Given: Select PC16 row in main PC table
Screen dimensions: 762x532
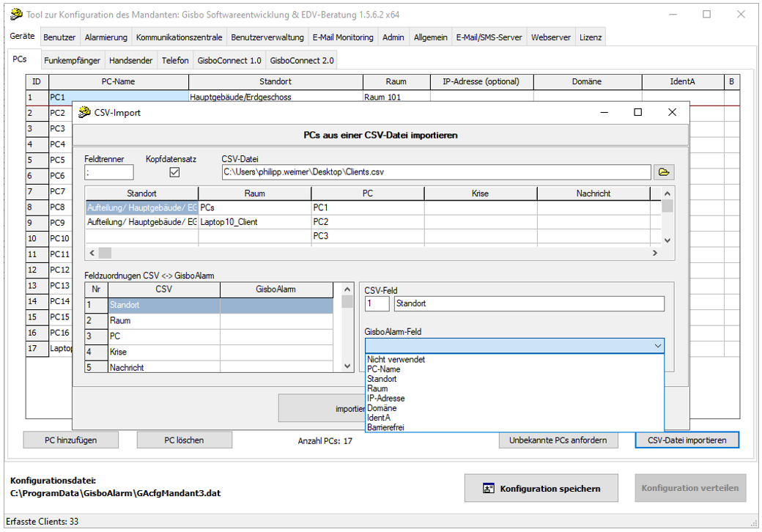Looking at the screenshot, I should [x=48, y=333].
